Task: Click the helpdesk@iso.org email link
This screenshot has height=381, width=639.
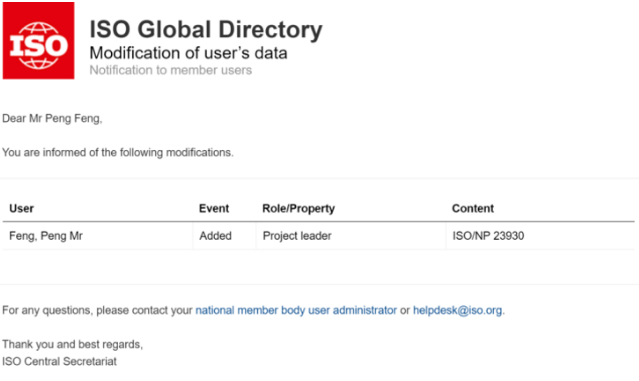Action: click(x=457, y=311)
